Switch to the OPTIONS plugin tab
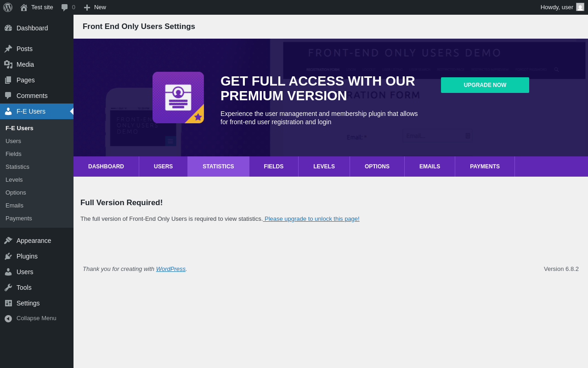 point(377,167)
